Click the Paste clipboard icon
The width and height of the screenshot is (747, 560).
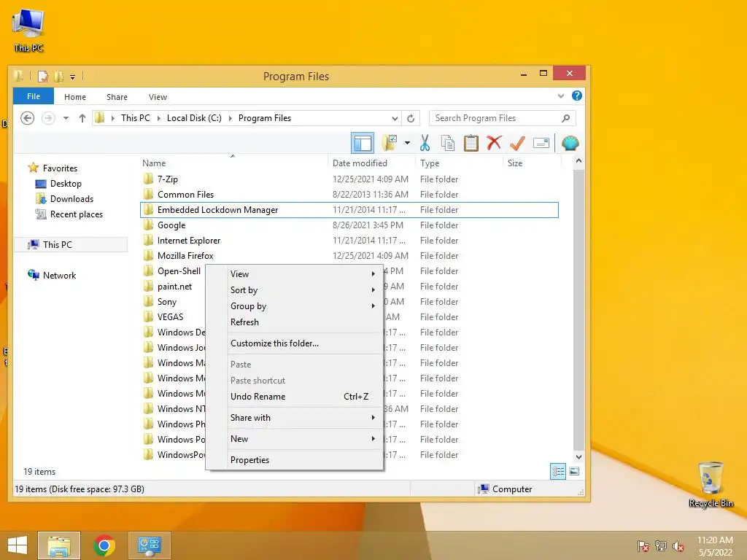click(x=471, y=143)
